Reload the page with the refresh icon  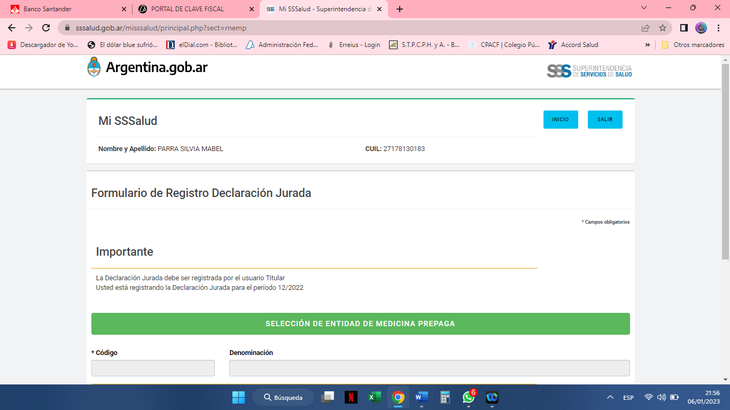pos(45,28)
